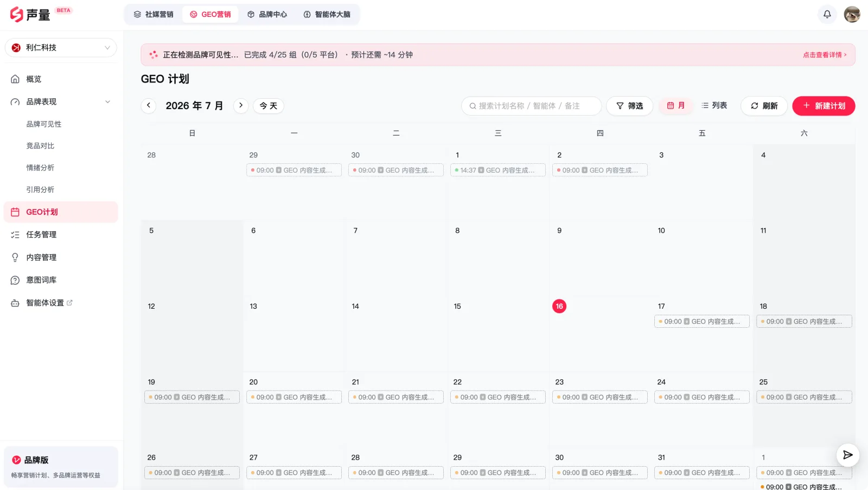Open the 筛选 filter dropdown
868x490 pixels.
point(629,106)
